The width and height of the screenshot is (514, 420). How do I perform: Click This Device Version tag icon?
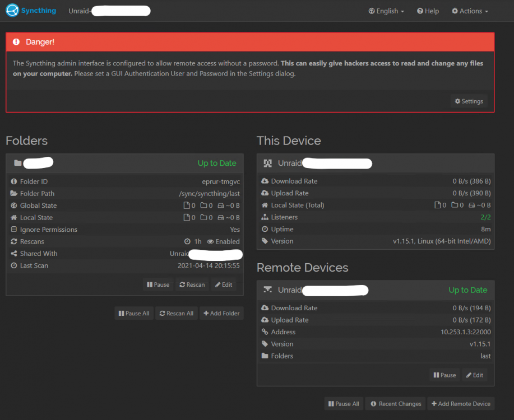coord(265,241)
